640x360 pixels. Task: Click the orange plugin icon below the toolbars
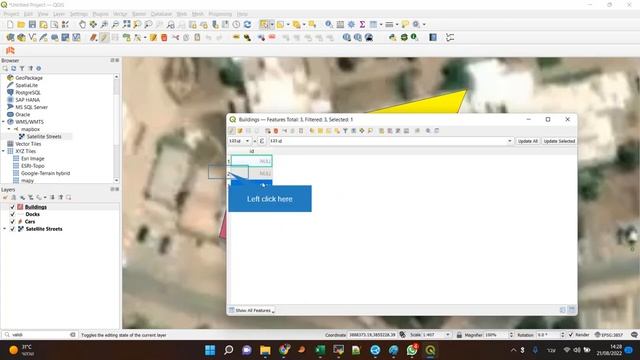(x=10, y=51)
